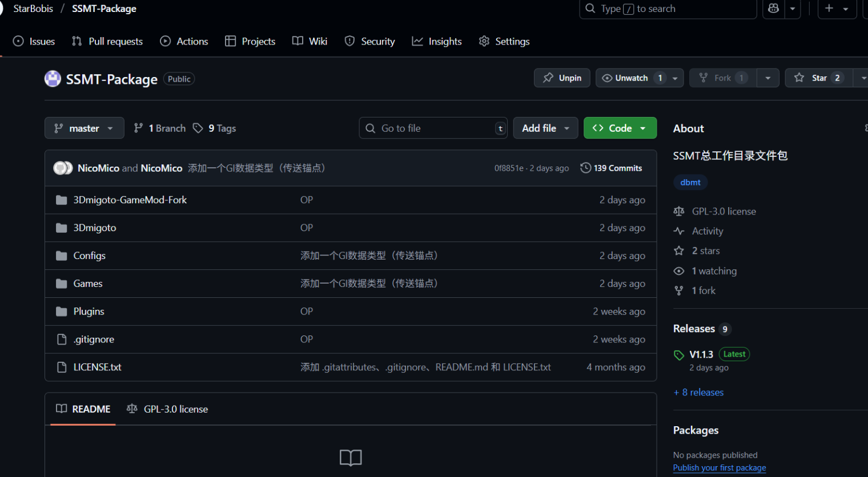
Task: Open the repository Wiki
Action: (x=310, y=41)
